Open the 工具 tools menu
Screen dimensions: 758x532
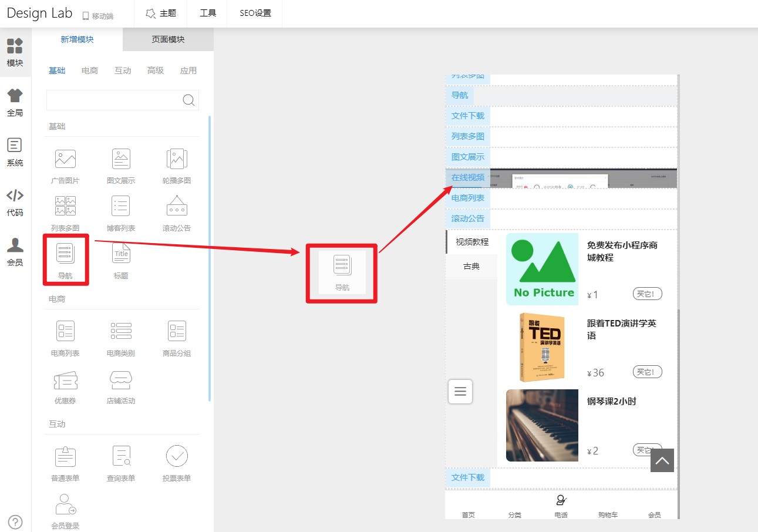point(208,13)
